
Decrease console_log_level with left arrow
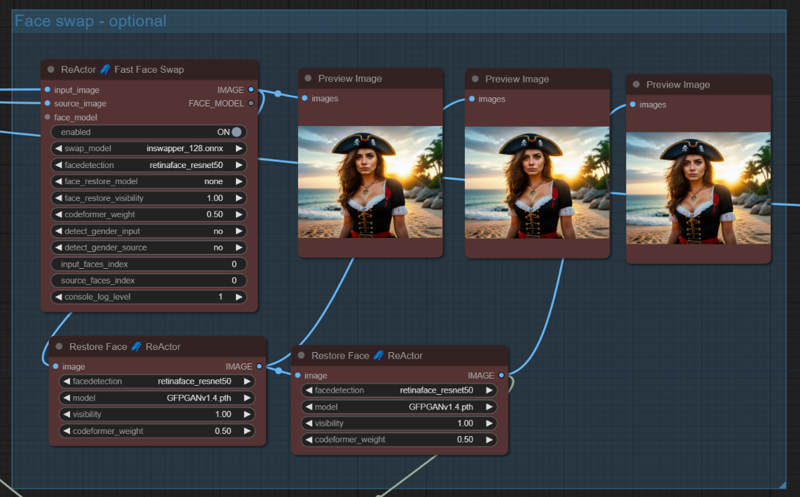pyautogui.click(x=58, y=296)
